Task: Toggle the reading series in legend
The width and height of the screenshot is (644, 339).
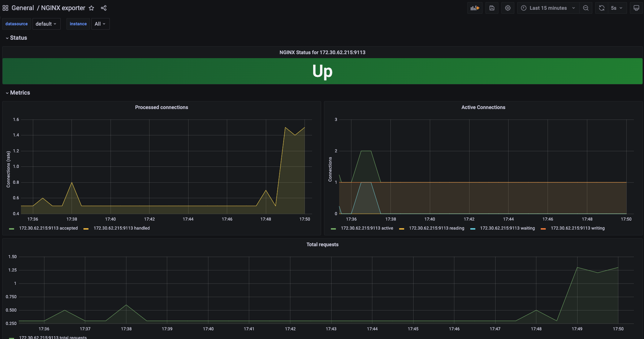Action: point(437,228)
